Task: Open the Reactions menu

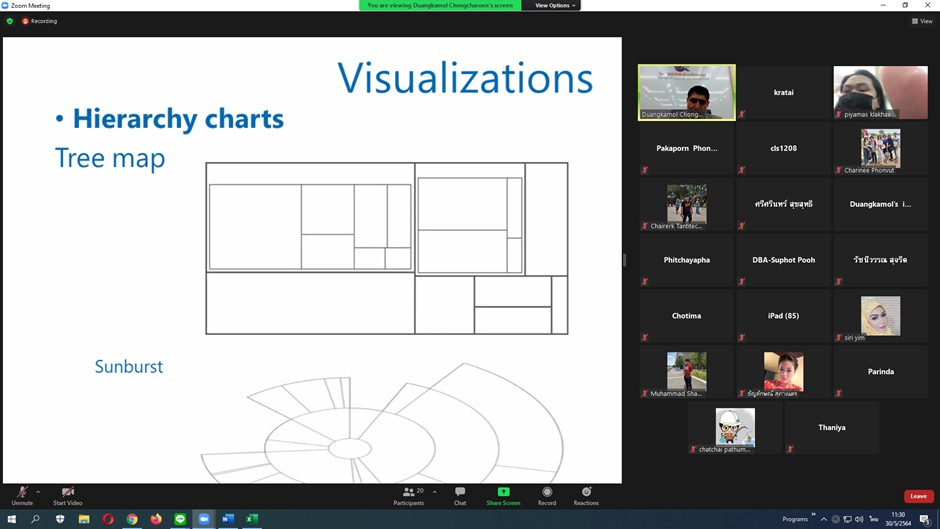Action: coord(586,494)
